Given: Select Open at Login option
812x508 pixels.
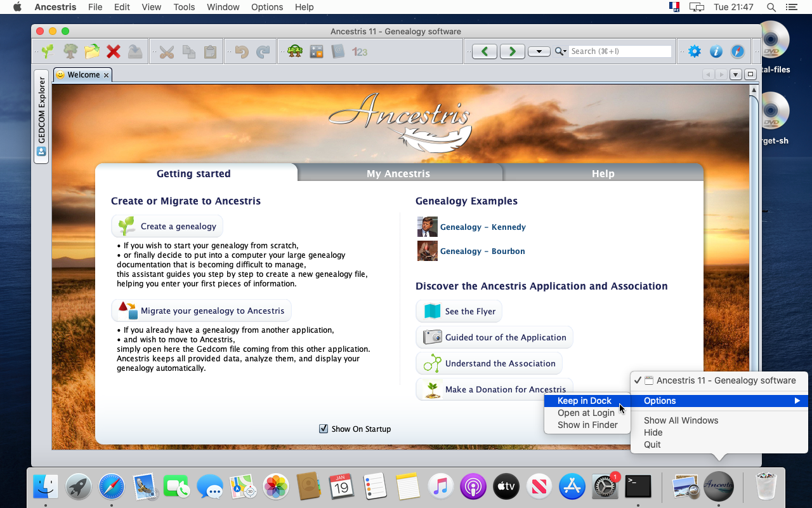Looking at the screenshot, I should 587,413.
